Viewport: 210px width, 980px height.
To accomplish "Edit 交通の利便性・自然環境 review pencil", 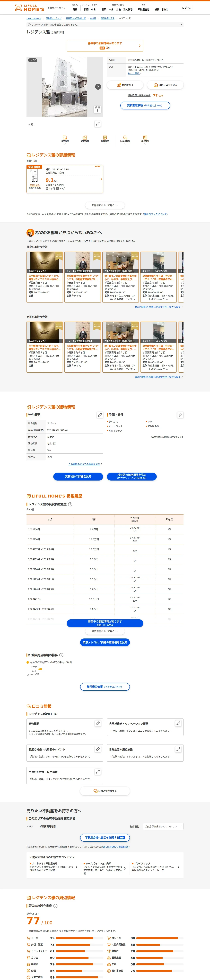I will (98, 772).
